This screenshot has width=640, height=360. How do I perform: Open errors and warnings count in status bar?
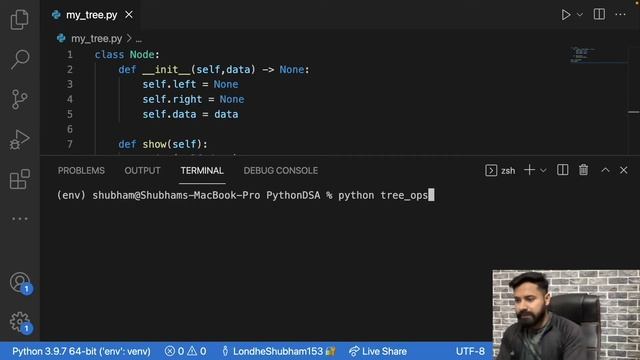pyautogui.click(x=186, y=351)
